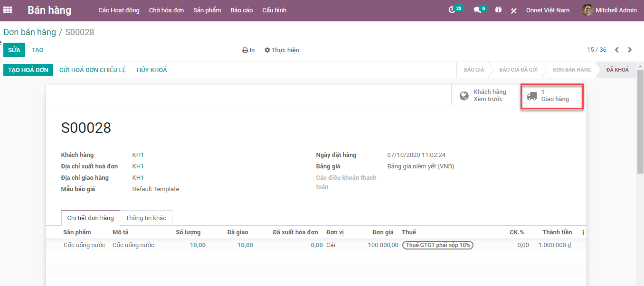This screenshot has height=286, width=644.
Task: Open the apps grid menu icon
Action: pos(8,10)
